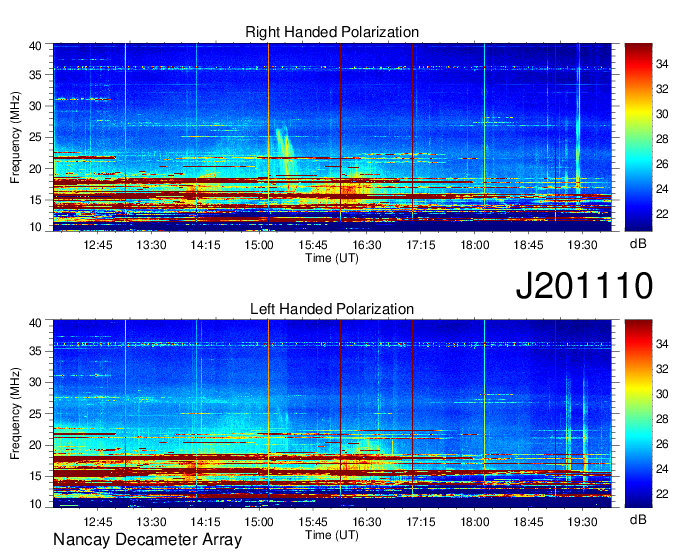This screenshot has width=680, height=552.
Task: Click the "Left Handed Polarization" plot title
Action: click(332, 309)
